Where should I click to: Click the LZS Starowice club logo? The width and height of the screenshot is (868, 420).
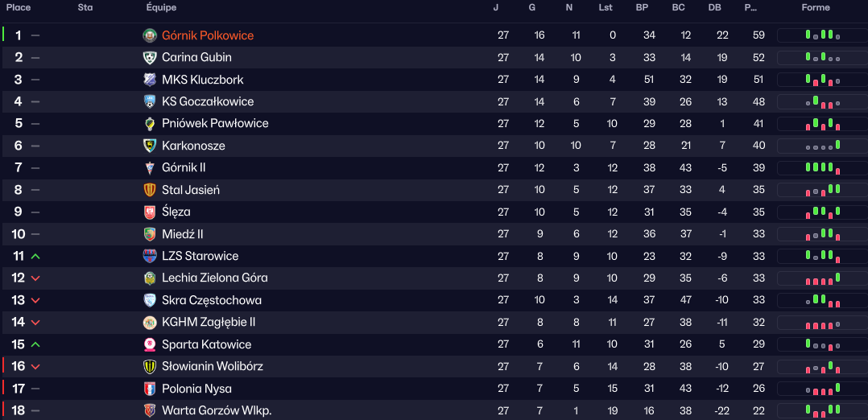click(150, 256)
